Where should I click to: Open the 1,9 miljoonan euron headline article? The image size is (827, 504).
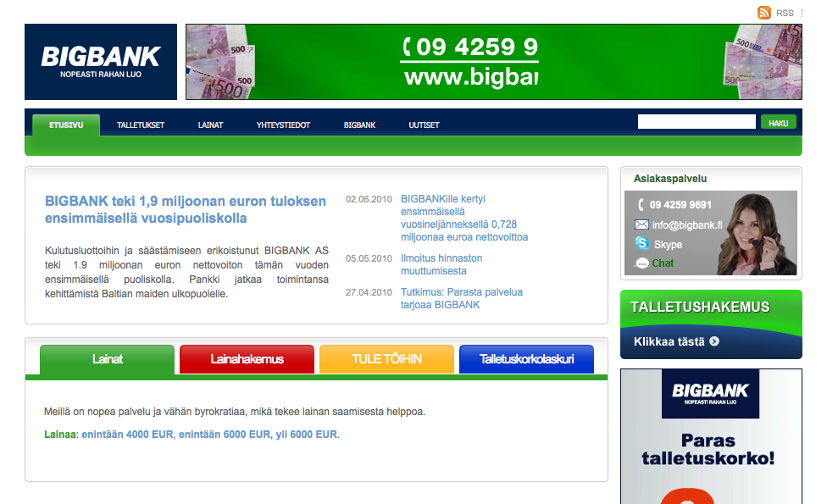[185, 209]
